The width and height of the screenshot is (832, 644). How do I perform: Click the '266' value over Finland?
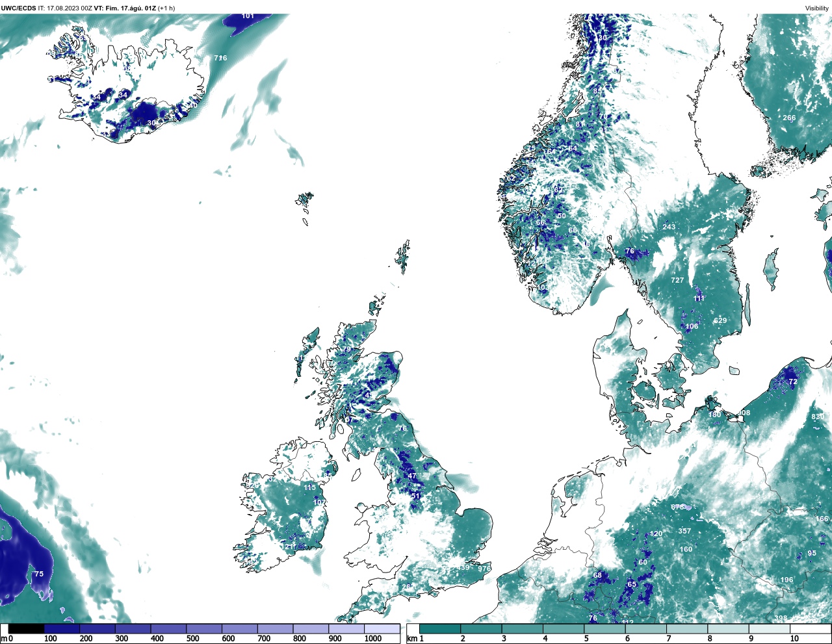coord(789,118)
